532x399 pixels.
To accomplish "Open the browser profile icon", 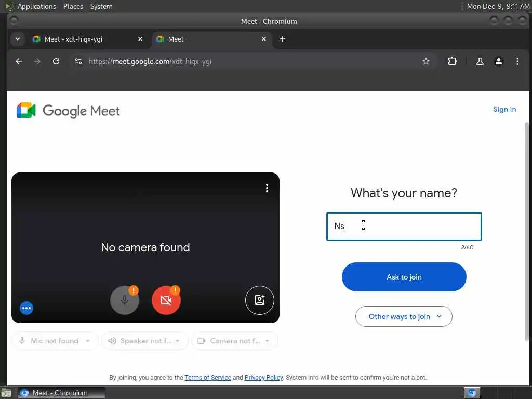I will point(498,61).
